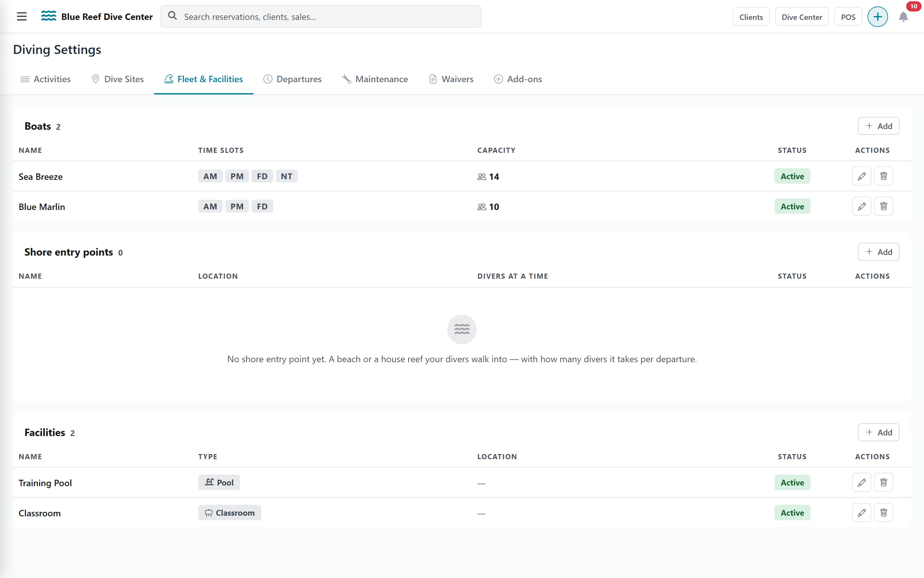
Task: Click the Blue Marlin Active status badge
Action: (x=792, y=206)
